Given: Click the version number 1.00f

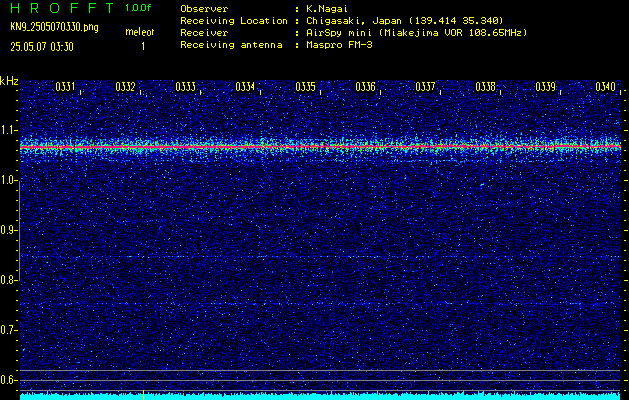Looking at the screenshot, I should (138, 8).
